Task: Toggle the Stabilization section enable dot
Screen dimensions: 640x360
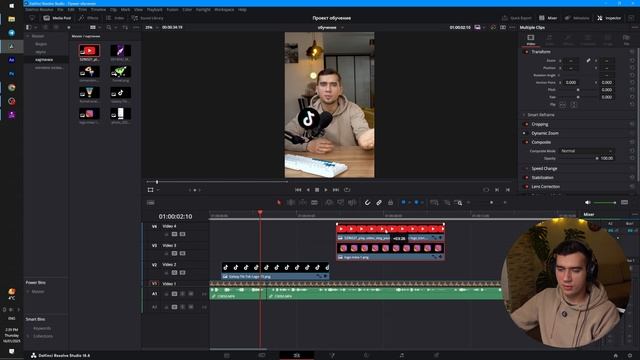Action: [526, 178]
